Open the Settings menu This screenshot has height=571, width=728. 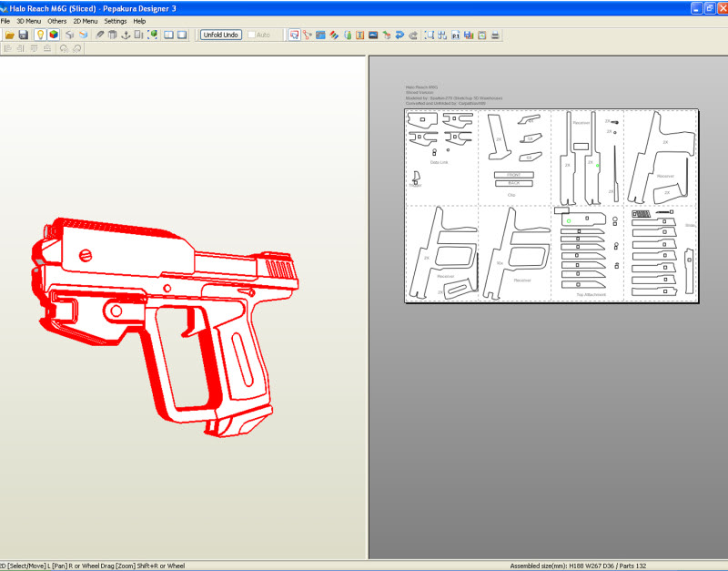[x=116, y=21]
